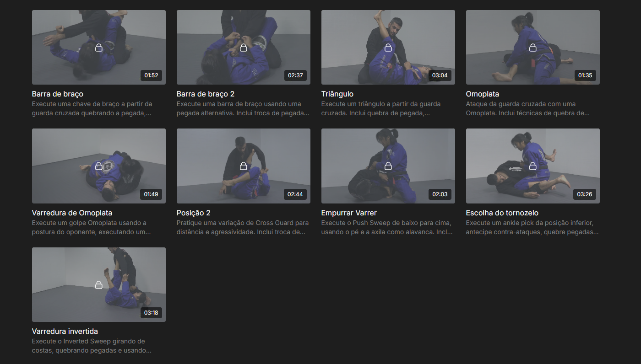Screen dimensions: 641x364
Task: Click the 03:04 duration badge on Triângulo
Action: click(x=440, y=75)
